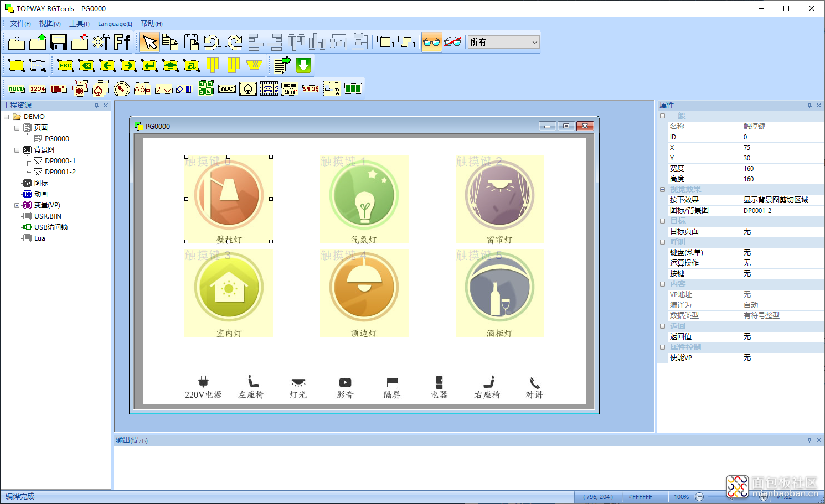The image size is (825, 504).
Task: Select the ABCD string display element tool
Action: [17, 89]
